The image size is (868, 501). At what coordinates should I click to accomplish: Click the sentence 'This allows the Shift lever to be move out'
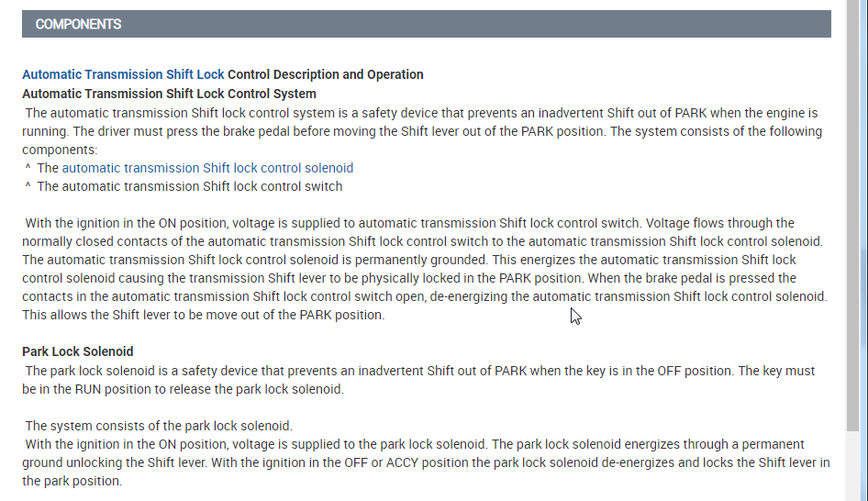(203, 315)
